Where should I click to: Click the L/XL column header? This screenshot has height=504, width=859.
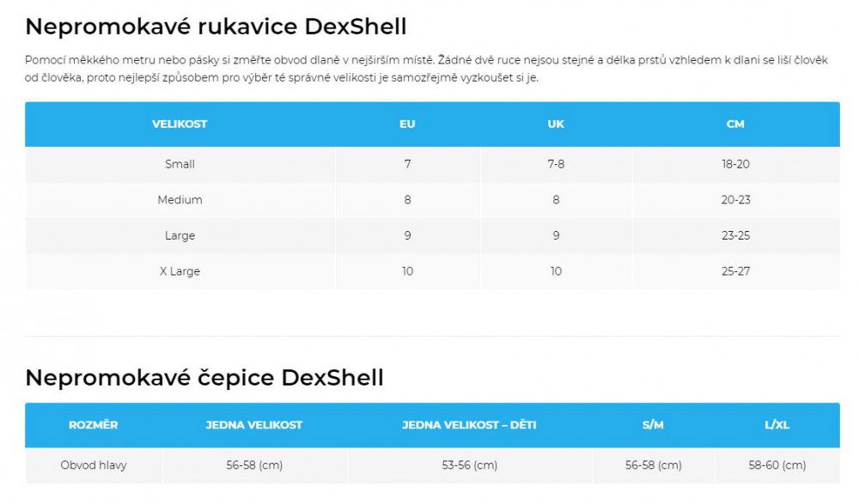pos(777,425)
